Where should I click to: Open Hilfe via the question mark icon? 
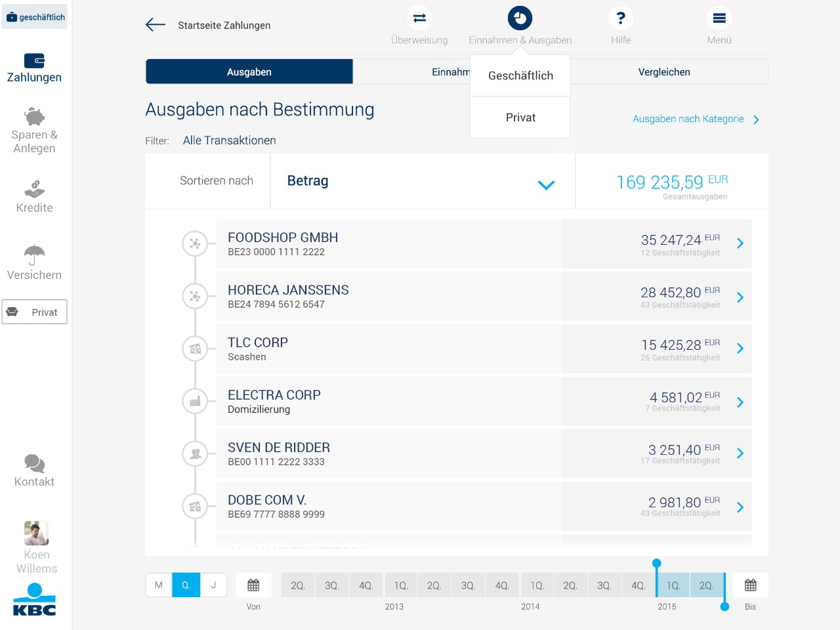(620, 18)
